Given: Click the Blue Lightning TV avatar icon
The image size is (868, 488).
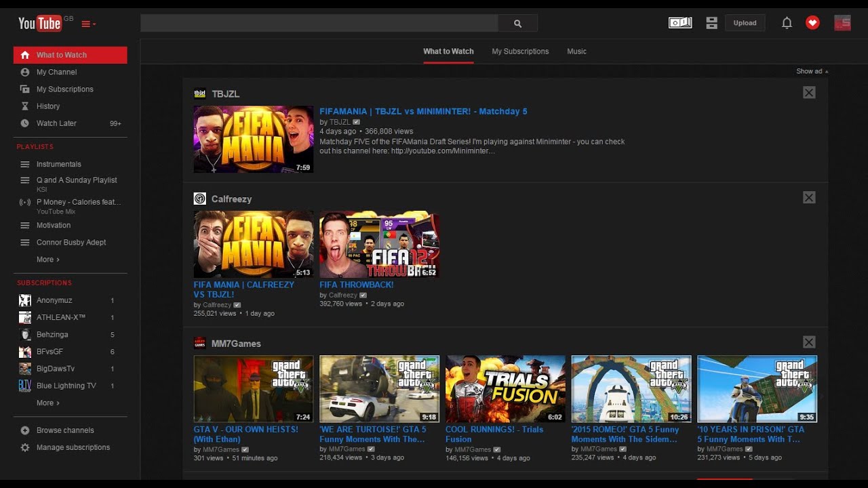Looking at the screenshot, I should point(25,386).
